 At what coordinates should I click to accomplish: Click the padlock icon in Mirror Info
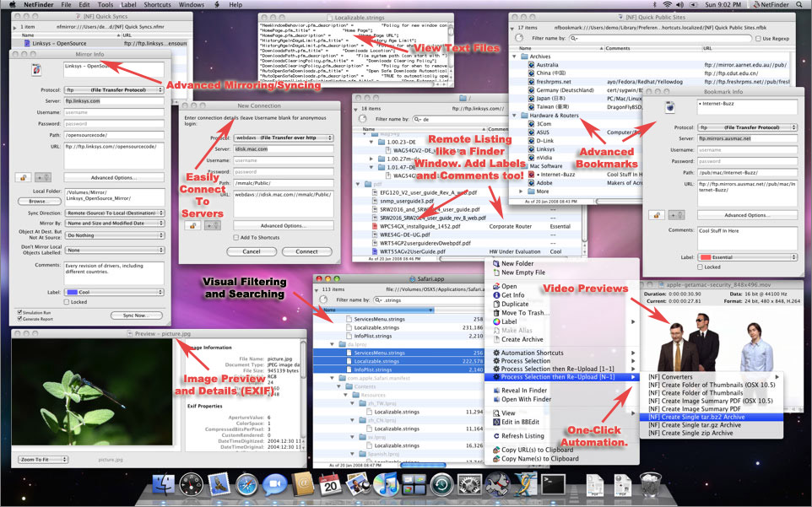coord(23,178)
